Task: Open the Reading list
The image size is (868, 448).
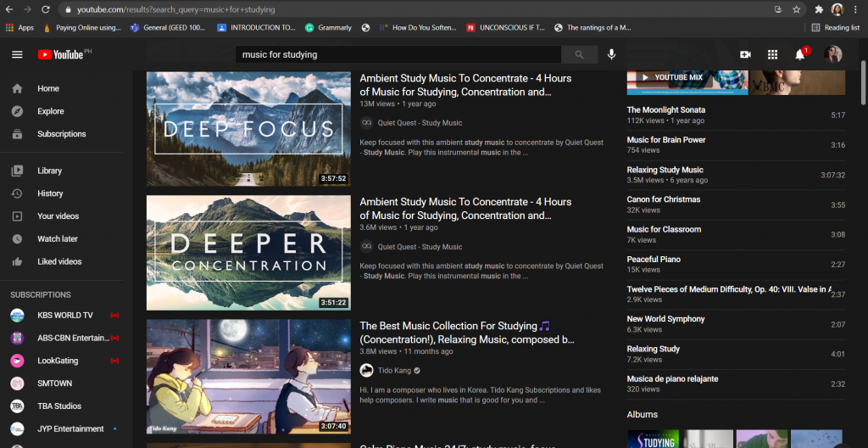Action: click(x=835, y=27)
